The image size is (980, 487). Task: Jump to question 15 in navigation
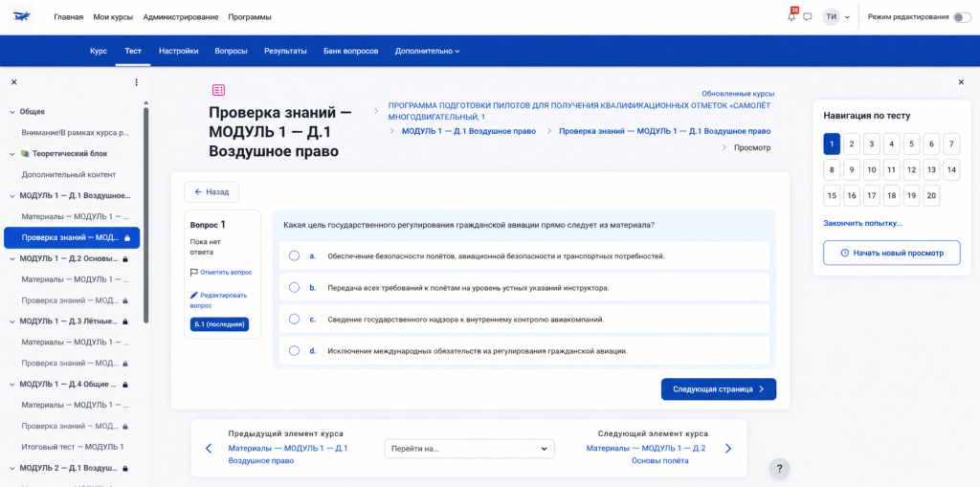point(832,196)
